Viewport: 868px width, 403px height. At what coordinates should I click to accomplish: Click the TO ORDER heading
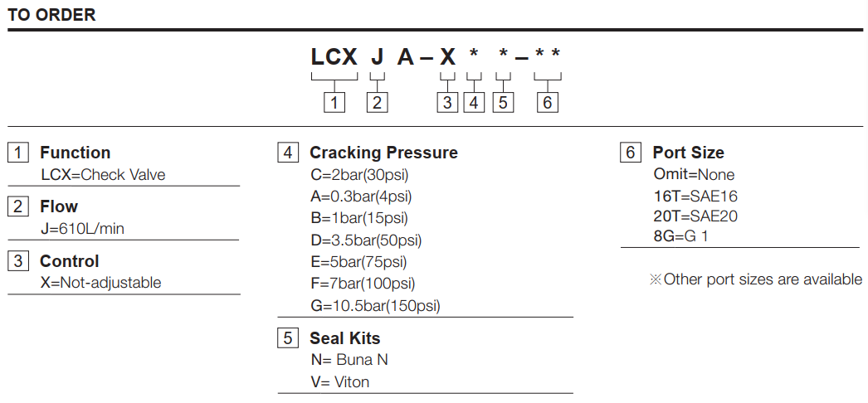[51, 15]
